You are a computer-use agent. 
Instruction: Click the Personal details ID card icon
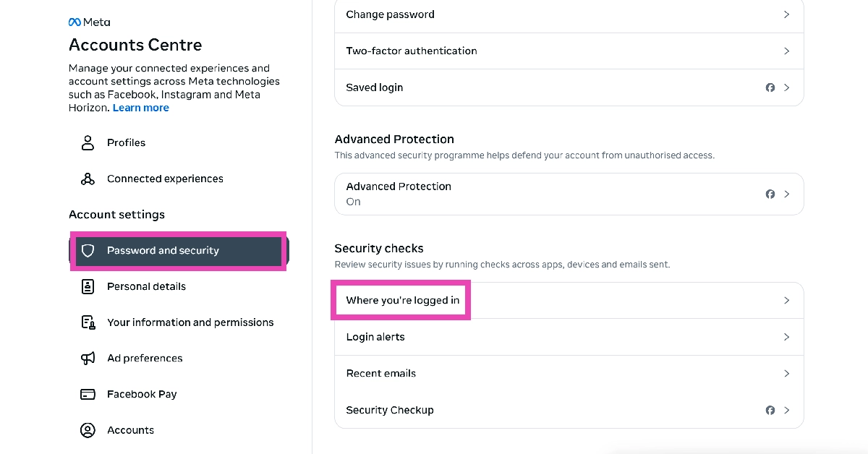coord(88,286)
